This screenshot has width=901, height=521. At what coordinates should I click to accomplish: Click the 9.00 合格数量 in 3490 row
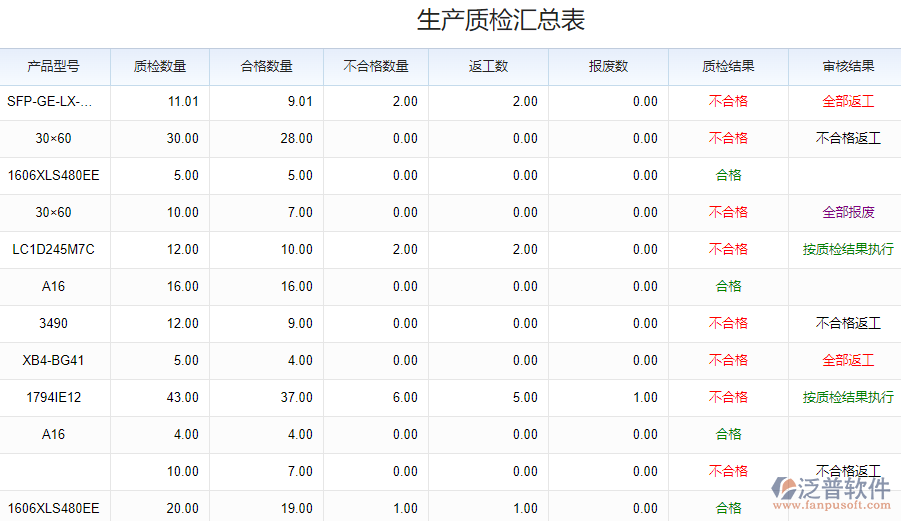coord(301,323)
